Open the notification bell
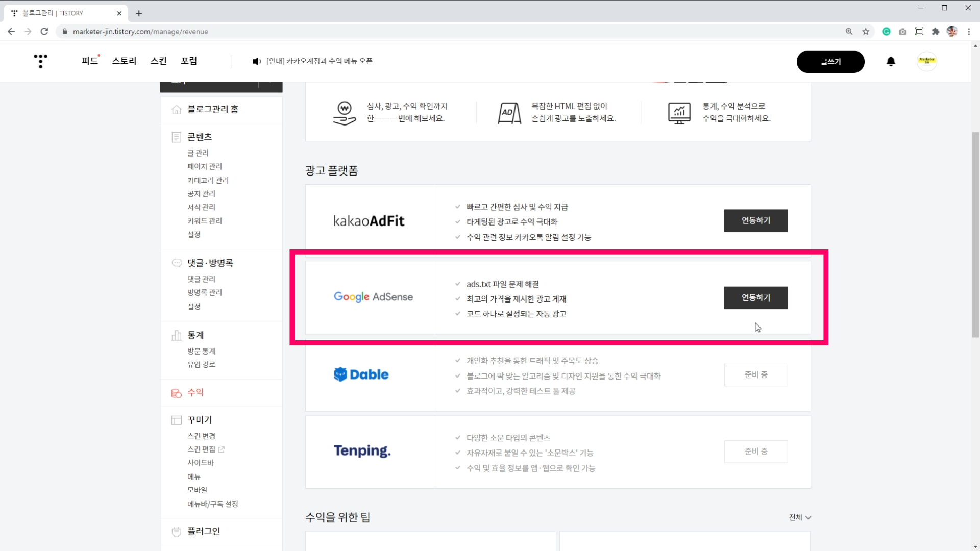The width and height of the screenshot is (980, 551). [x=891, y=61]
